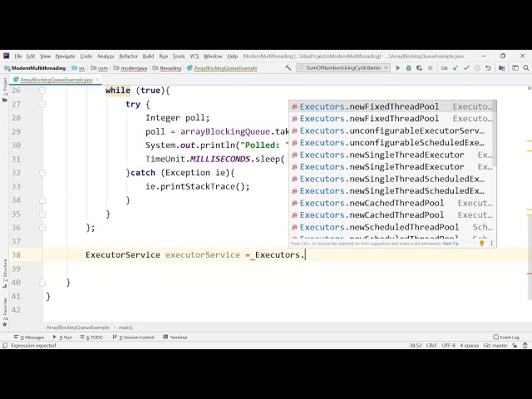Image resolution: width=532 pixels, height=399 pixels.
Task: Open the Run tool window tab
Action: pos(62,337)
